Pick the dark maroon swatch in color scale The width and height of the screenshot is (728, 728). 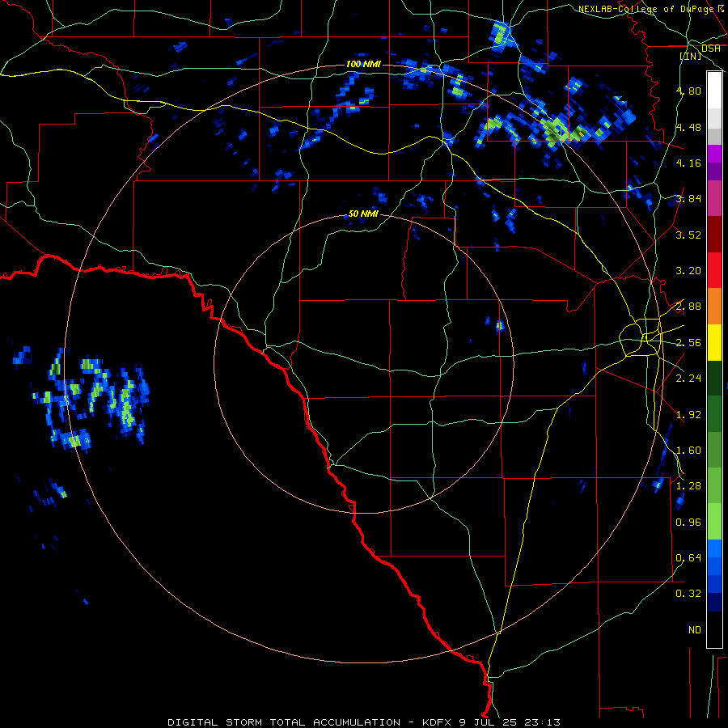(714, 235)
